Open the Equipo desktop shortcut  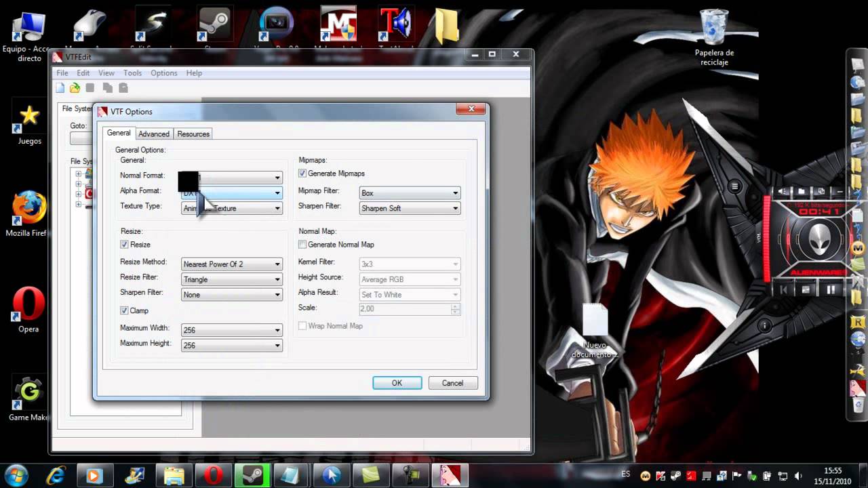pos(28,34)
